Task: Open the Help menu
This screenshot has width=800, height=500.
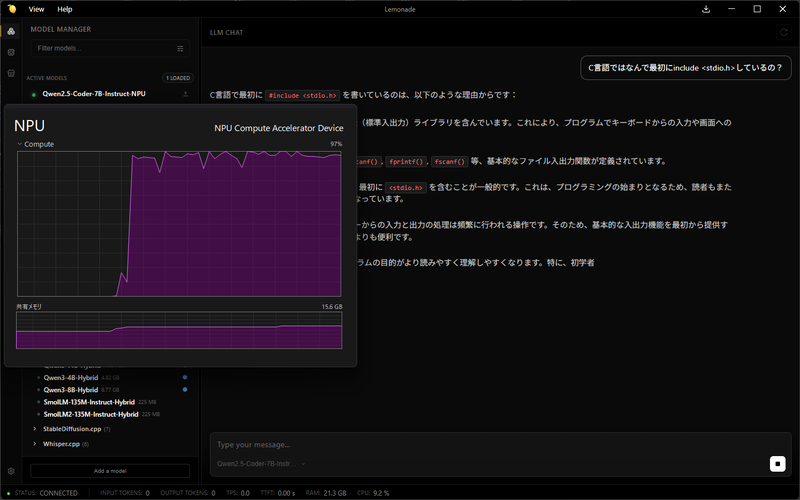Action: pos(65,9)
